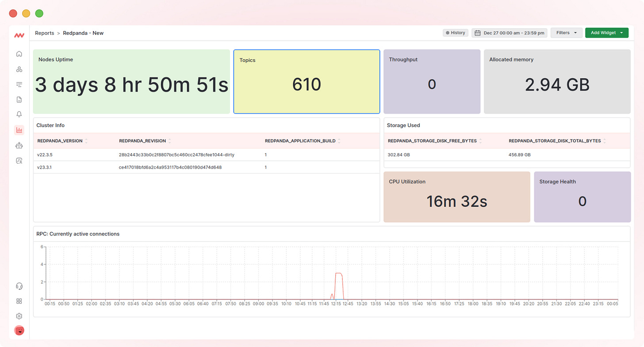Select the highlighted dashboards chart icon
This screenshot has height=347, width=644.
[x=19, y=130]
